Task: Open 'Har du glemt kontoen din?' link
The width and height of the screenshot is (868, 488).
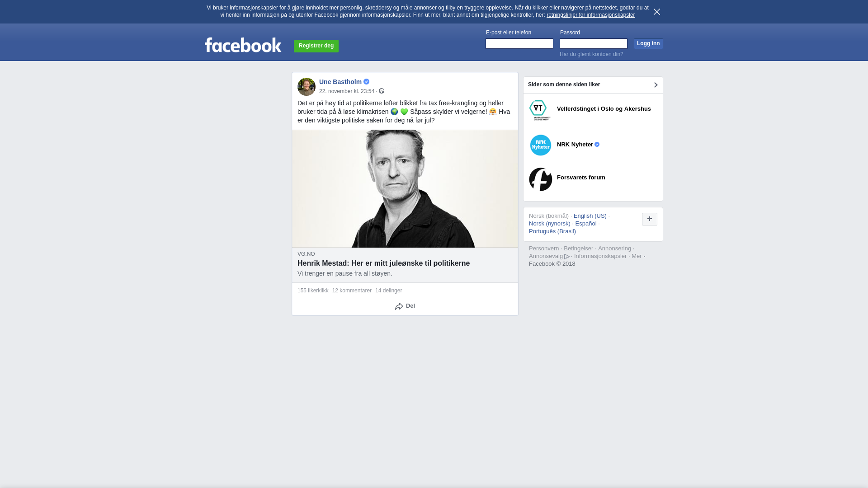Action: tap(591, 54)
